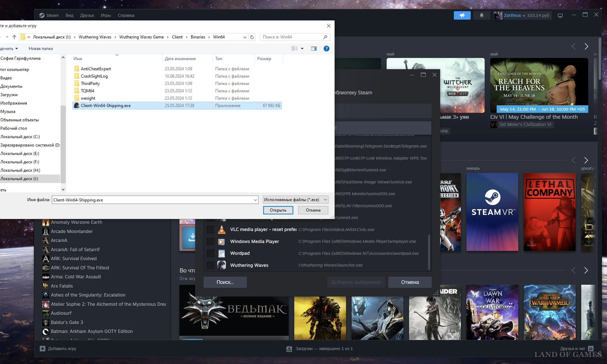Click Wordpad icon in program list

pyautogui.click(x=221, y=253)
